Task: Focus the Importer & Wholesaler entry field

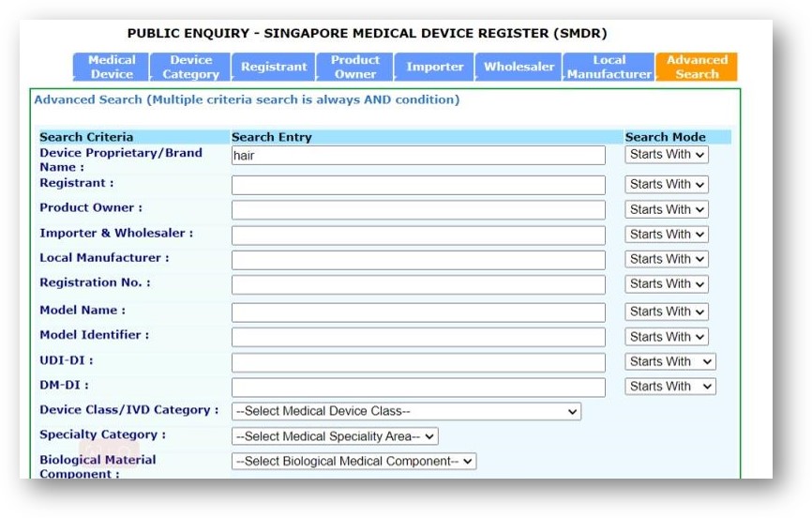Action: [x=418, y=235]
